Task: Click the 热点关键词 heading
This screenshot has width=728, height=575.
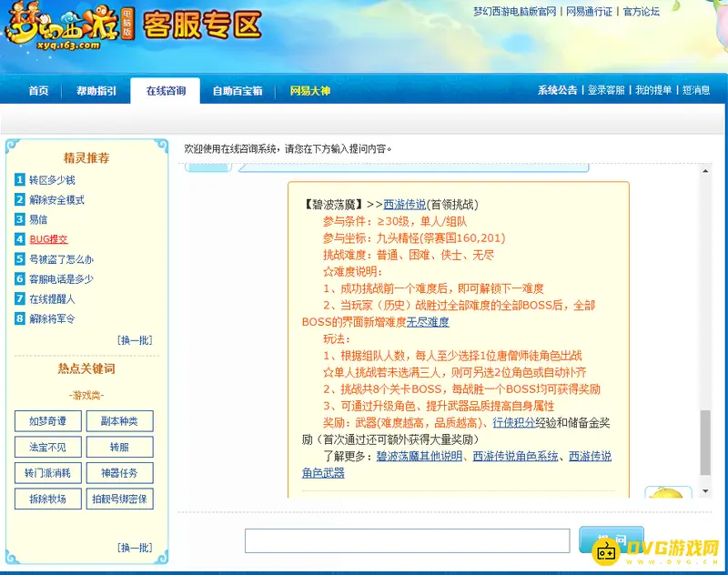Action: click(86, 369)
